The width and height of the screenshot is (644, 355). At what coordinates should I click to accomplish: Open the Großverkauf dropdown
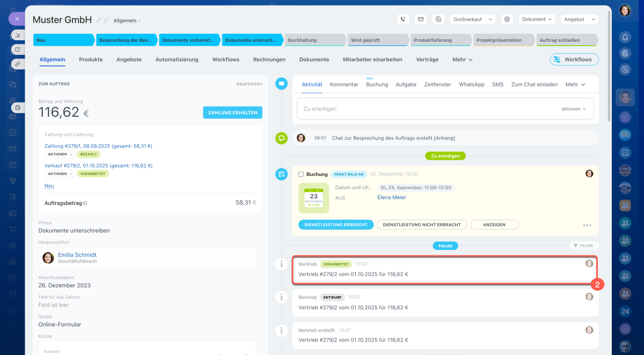point(472,19)
